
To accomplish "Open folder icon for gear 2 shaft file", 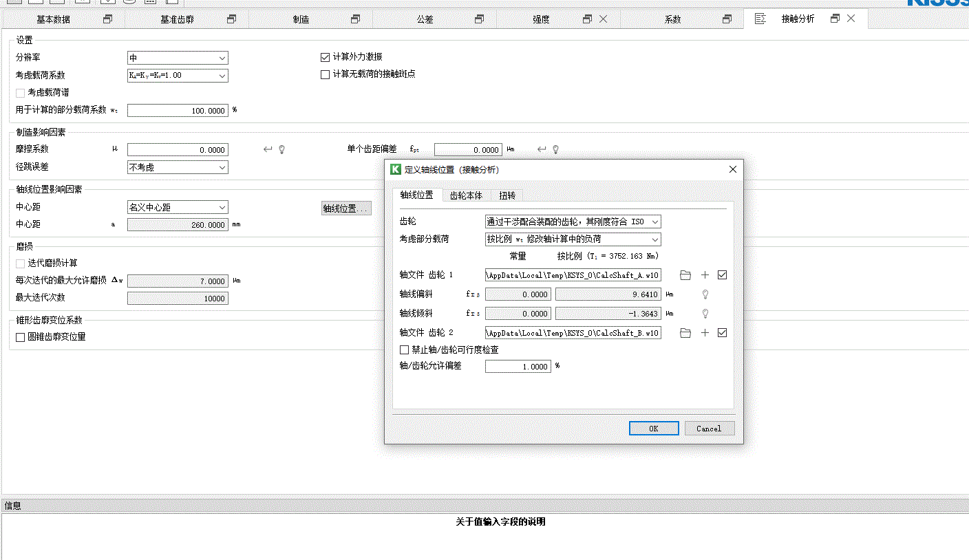I will pos(685,333).
